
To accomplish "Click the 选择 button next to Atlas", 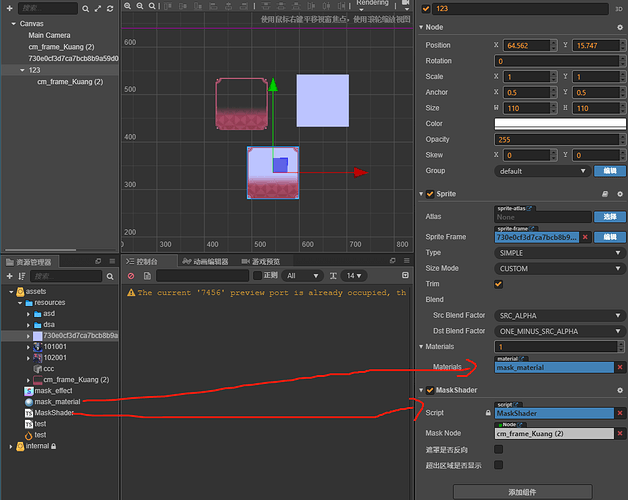I will pos(610,217).
